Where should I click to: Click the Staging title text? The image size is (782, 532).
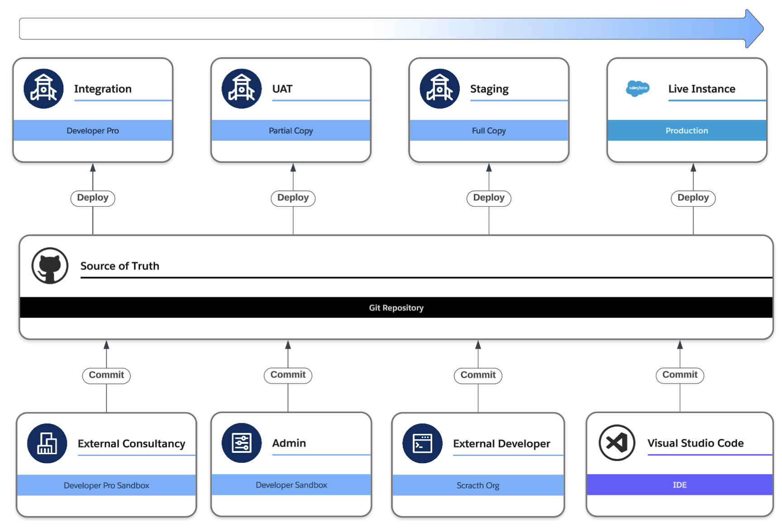(x=489, y=89)
